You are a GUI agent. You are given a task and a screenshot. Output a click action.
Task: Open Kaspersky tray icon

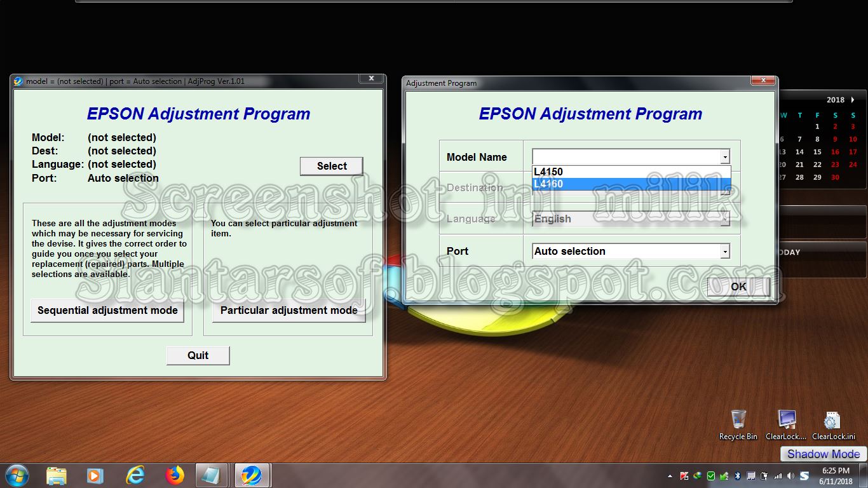(x=684, y=476)
